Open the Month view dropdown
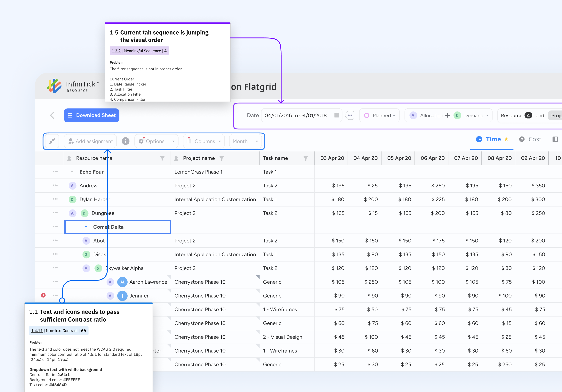The image size is (562, 392). (x=245, y=141)
